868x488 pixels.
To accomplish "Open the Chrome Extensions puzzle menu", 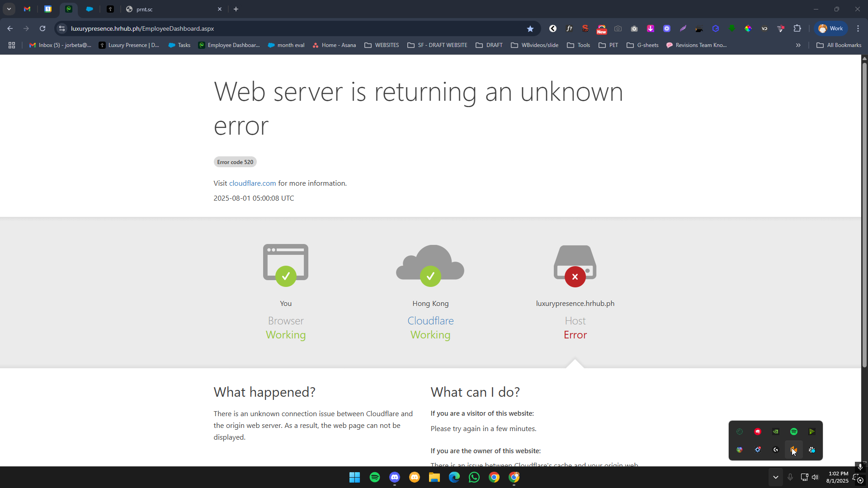I will 797,28.
